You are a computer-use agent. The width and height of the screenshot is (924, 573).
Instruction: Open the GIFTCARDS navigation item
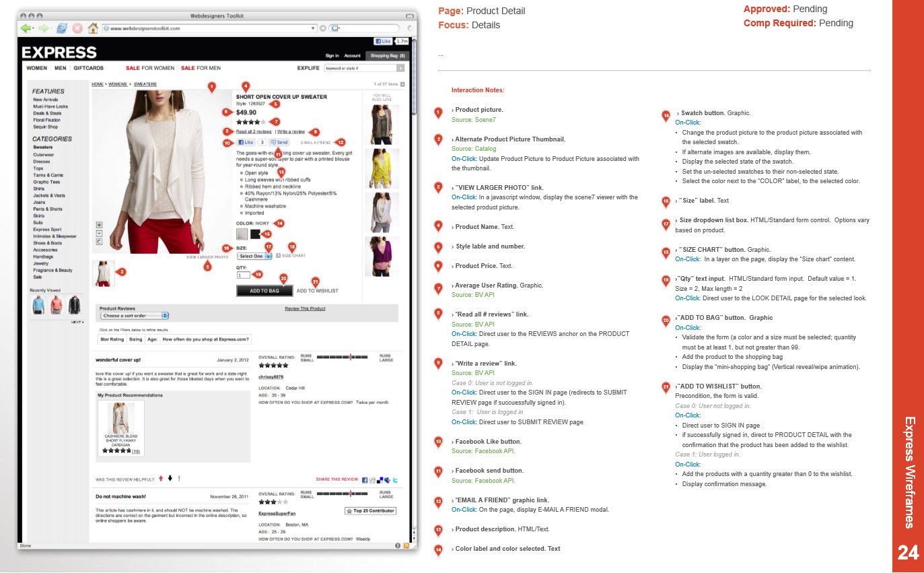pyautogui.click(x=89, y=68)
